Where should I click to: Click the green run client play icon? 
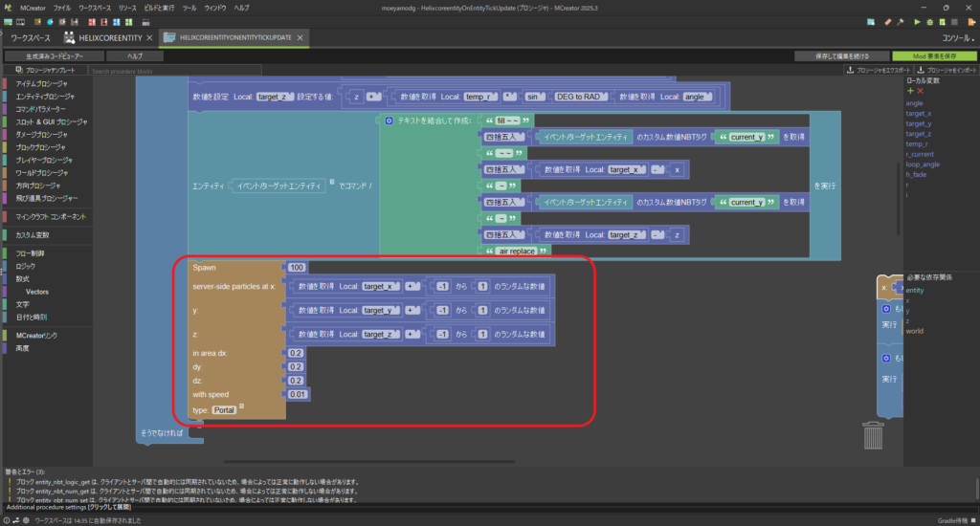click(918, 21)
